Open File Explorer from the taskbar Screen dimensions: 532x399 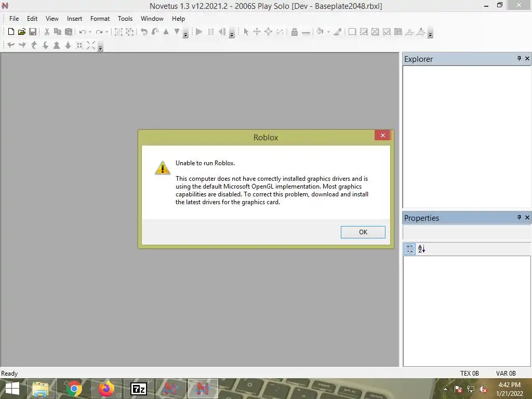coord(41,389)
